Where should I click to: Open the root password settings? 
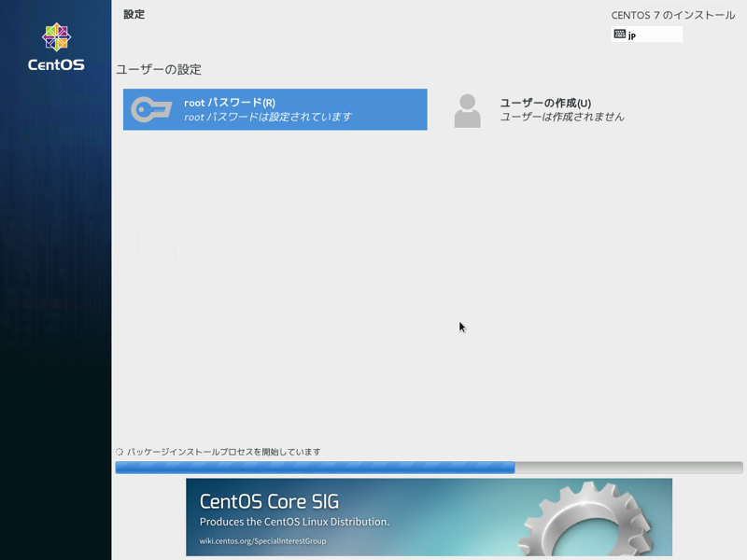275,109
